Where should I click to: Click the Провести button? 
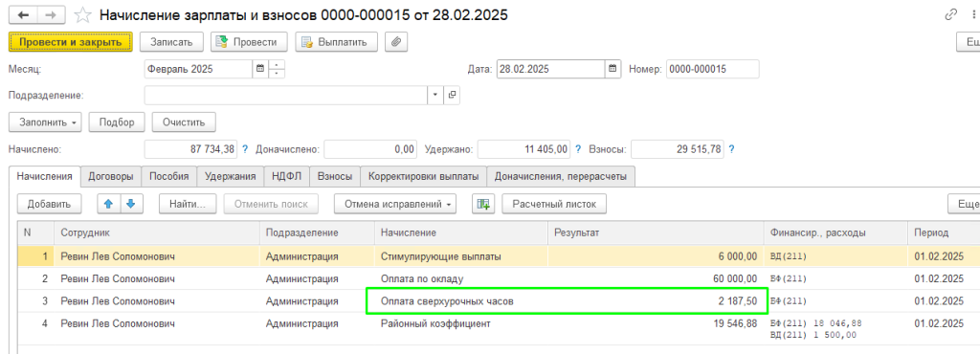[x=249, y=42]
